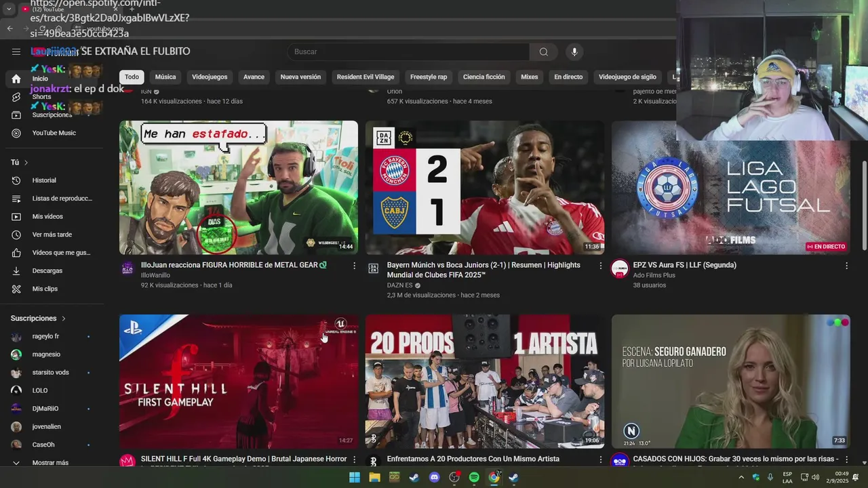Click the magnifying glass search button
Viewport: 868px width, 488px height.
click(x=543, y=52)
